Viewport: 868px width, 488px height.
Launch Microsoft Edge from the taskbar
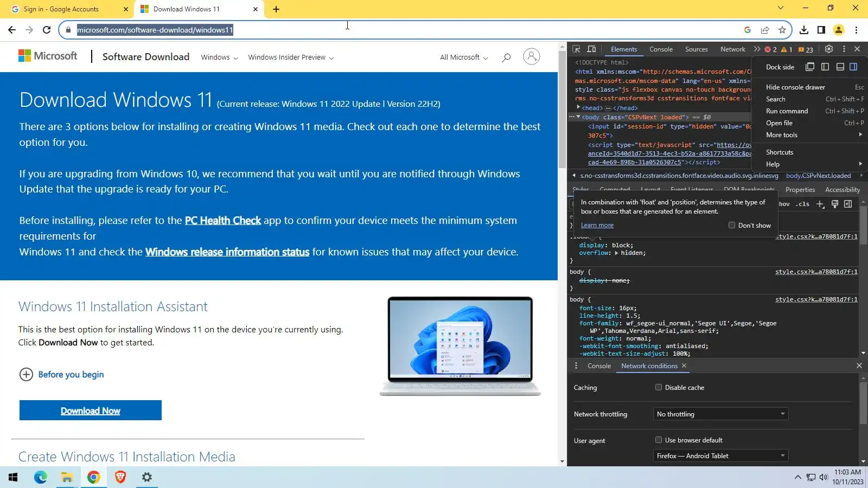(40, 477)
